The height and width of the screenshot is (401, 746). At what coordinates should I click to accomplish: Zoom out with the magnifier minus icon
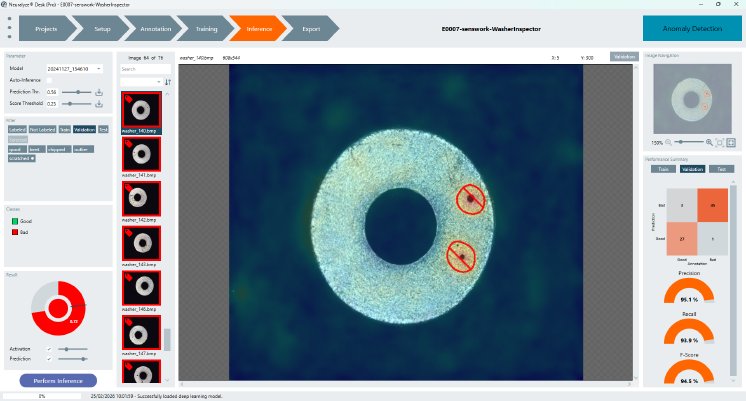(x=668, y=142)
